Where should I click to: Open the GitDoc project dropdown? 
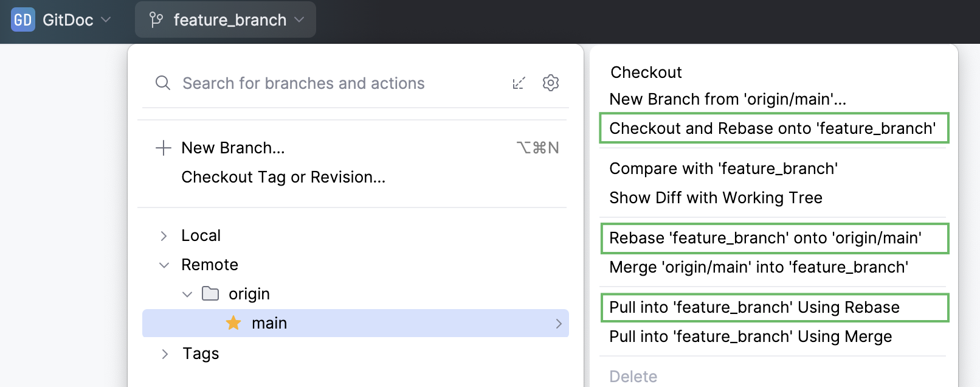point(77,20)
